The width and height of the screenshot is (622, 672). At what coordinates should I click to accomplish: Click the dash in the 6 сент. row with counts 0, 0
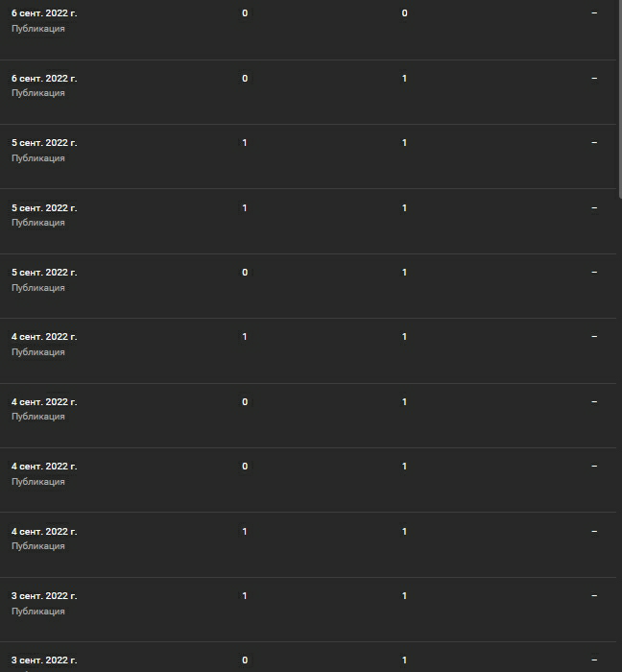tap(594, 13)
